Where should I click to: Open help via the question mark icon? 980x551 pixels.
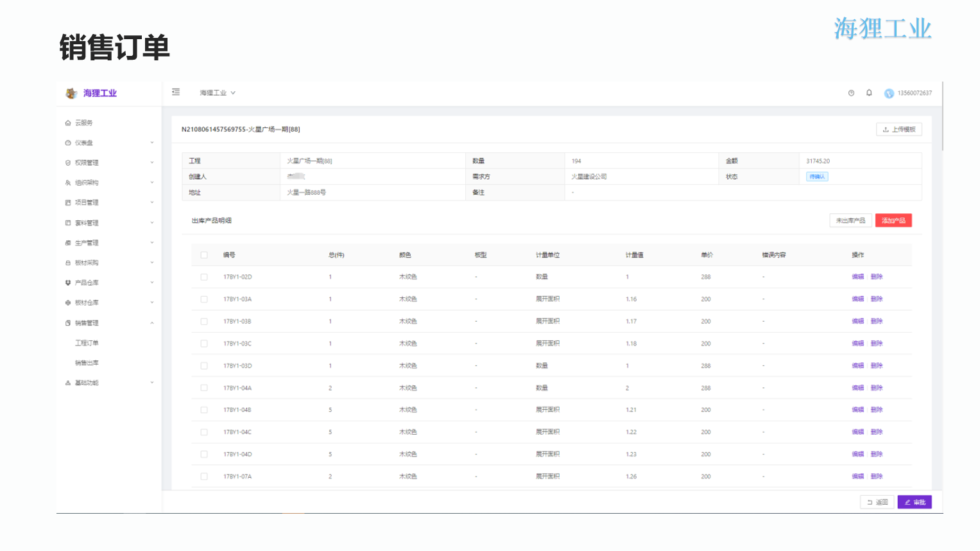(851, 93)
